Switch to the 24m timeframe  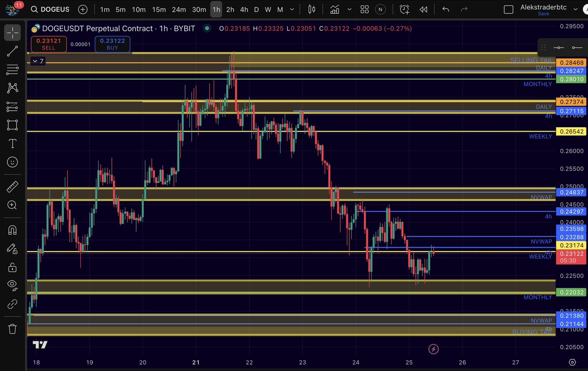179,9
